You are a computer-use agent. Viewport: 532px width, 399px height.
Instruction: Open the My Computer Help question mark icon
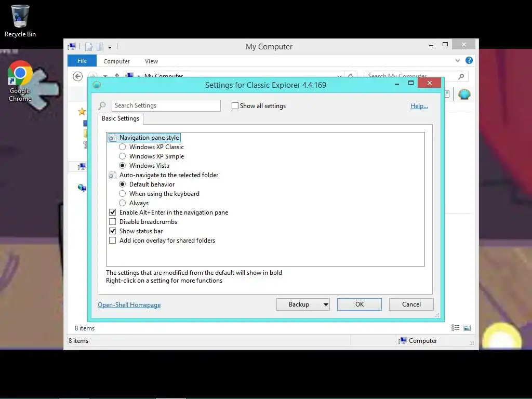tap(469, 60)
